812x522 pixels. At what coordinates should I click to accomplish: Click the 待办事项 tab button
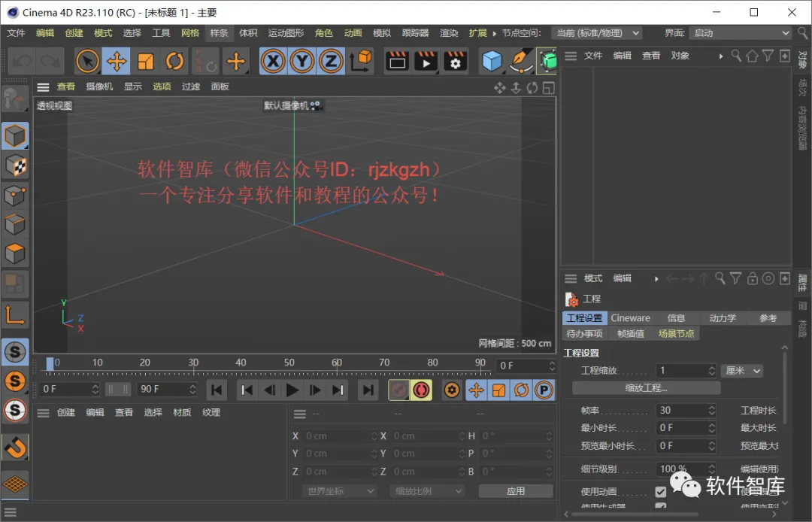coord(585,333)
